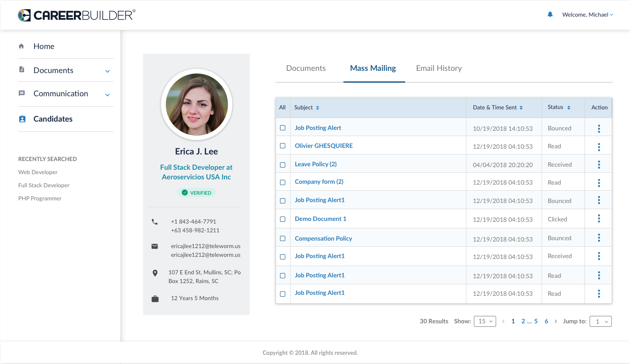This screenshot has width=630, height=364.
Task: Click the envelope email icon in profile card
Action: pos(154,246)
